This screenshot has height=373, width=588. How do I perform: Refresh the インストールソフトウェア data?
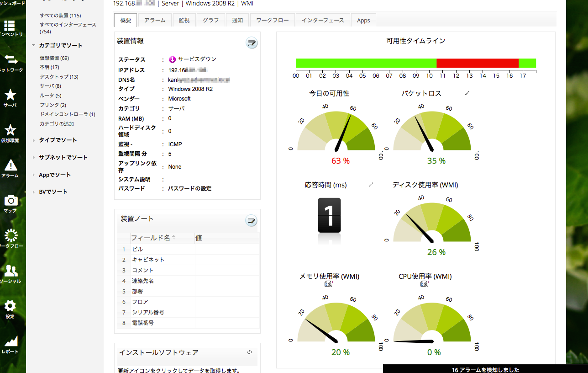[249, 352]
